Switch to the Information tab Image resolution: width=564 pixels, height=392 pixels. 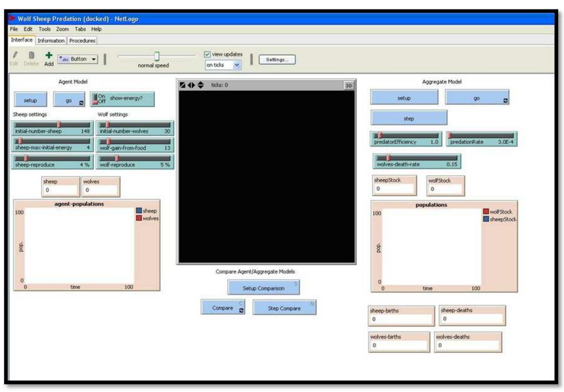(x=51, y=41)
